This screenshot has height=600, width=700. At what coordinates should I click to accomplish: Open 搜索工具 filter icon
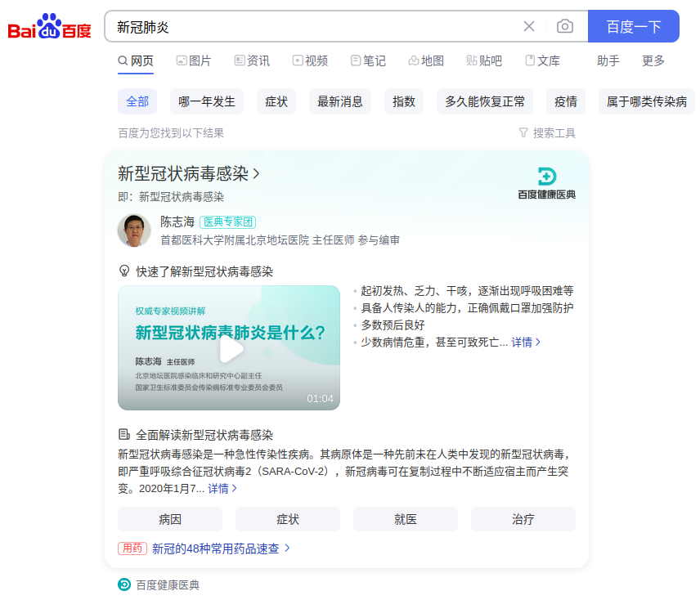click(x=523, y=132)
